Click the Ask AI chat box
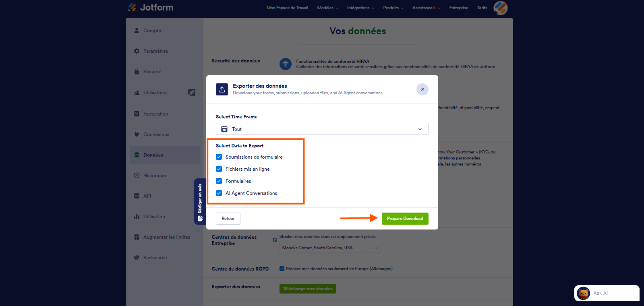Viewport: 644px width, 306px height. coord(607,293)
